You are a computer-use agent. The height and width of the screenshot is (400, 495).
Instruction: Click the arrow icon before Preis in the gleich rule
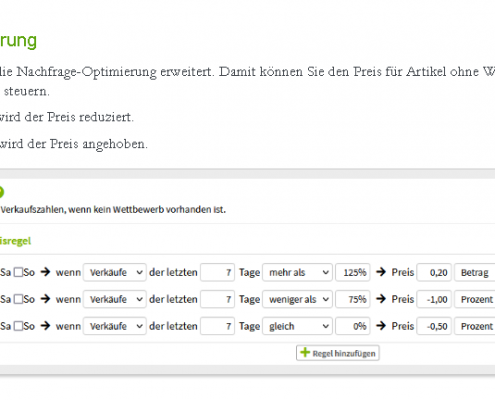click(x=381, y=326)
